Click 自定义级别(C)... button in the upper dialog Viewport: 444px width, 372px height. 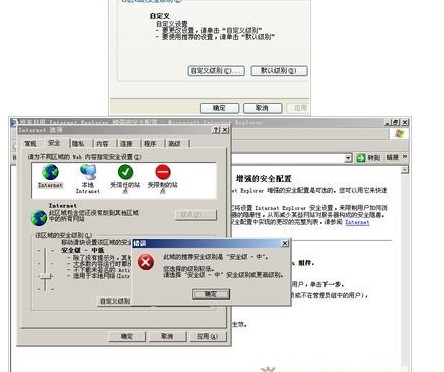point(216,71)
